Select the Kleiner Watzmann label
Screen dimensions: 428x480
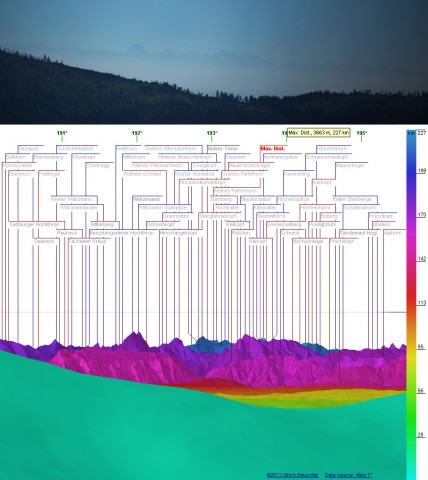coord(71,199)
